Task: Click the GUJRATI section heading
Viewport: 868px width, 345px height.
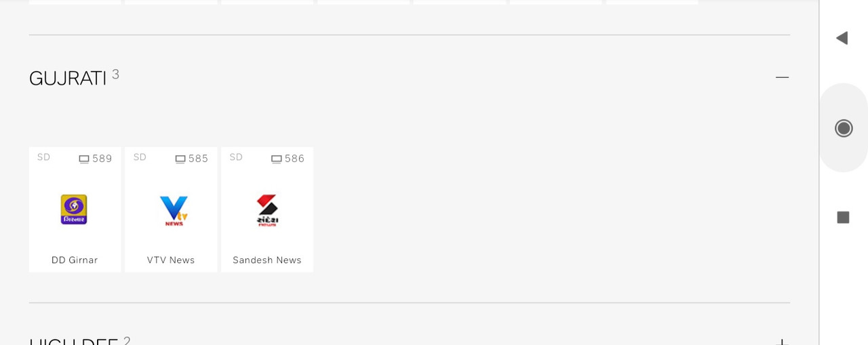Action: click(x=68, y=79)
